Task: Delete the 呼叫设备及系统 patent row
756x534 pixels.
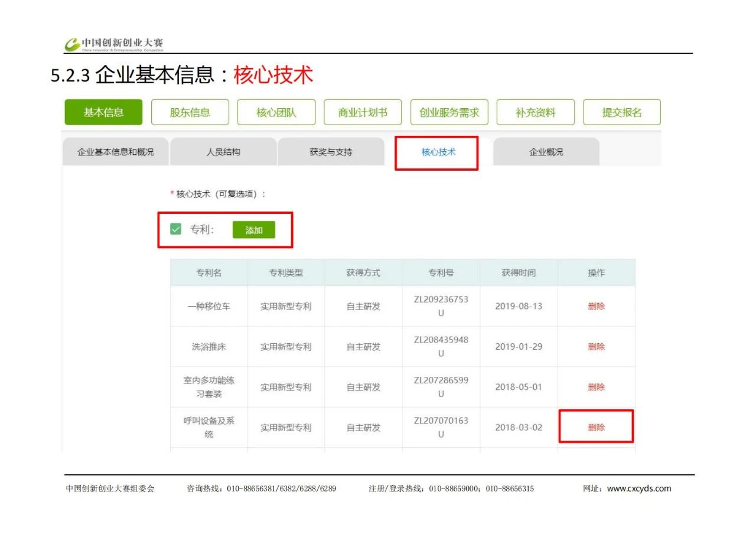Action: pos(596,427)
